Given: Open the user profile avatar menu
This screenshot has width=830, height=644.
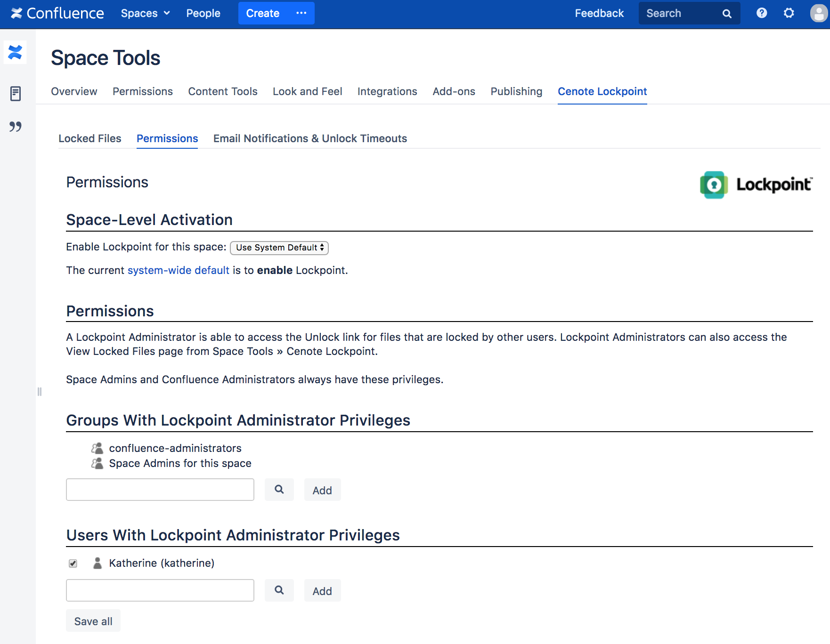Looking at the screenshot, I should 819,13.
